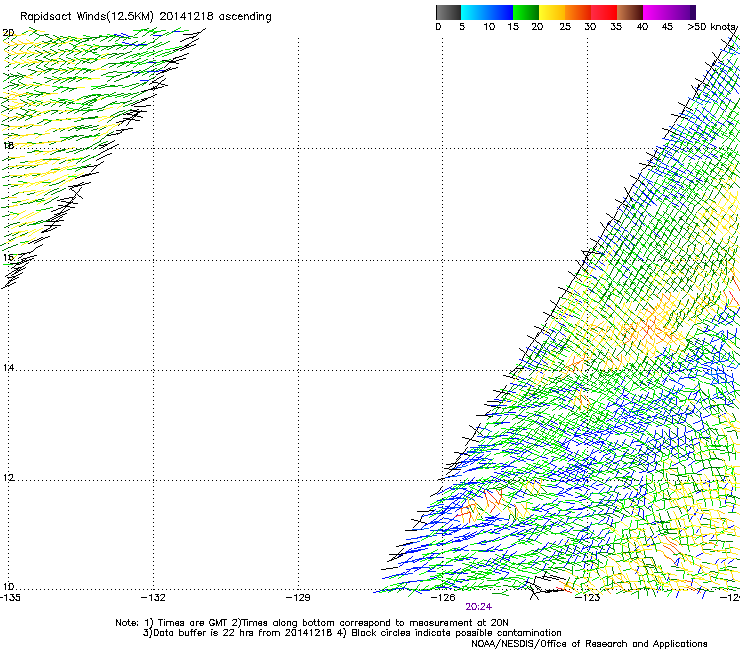Click the green 15-20 knots legend swatch
The width and height of the screenshot is (740, 650).
pyautogui.click(x=526, y=12)
